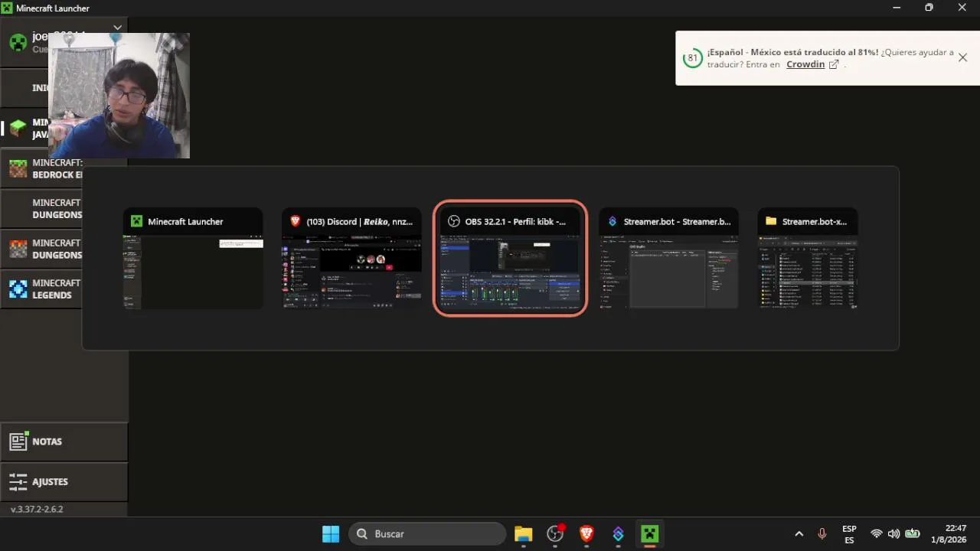Image resolution: width=980 pixels, height=551 pixels.
Task: Click the creeper icon in the task switcher
Action: coord(136,221)
